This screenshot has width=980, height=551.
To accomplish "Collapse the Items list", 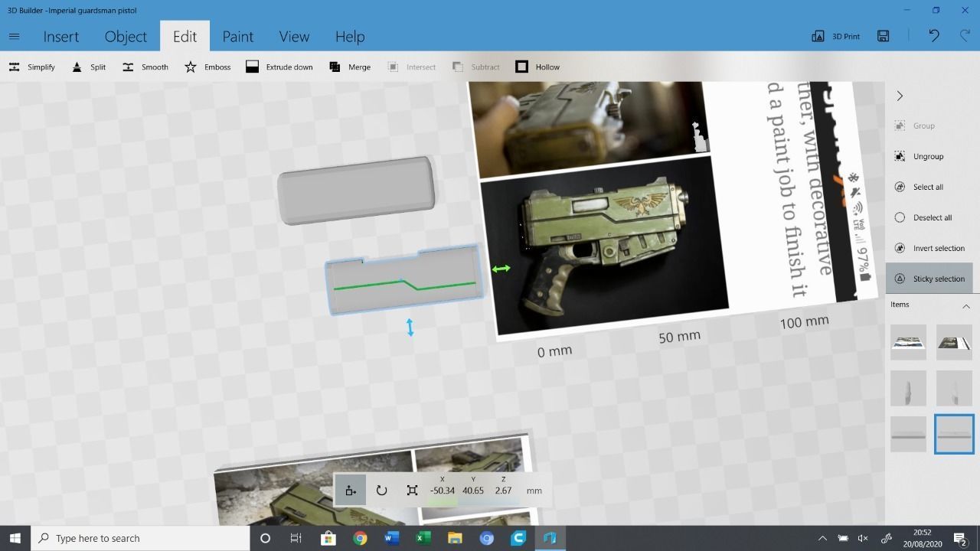I will pyautogui.click(x=965, y=305).
